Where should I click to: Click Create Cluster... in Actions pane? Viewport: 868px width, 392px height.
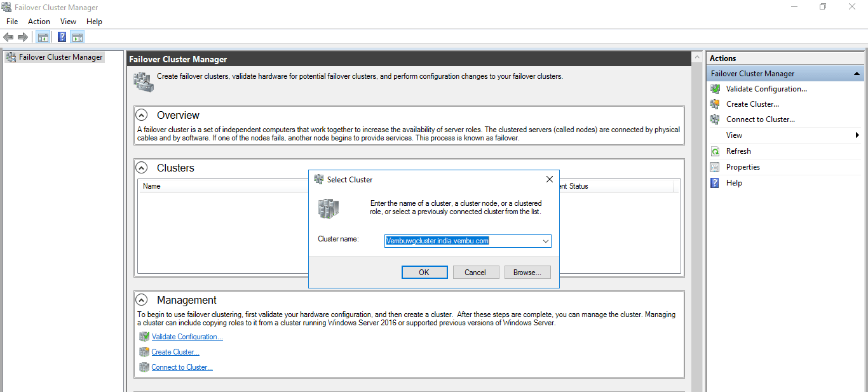pos(752,104)
